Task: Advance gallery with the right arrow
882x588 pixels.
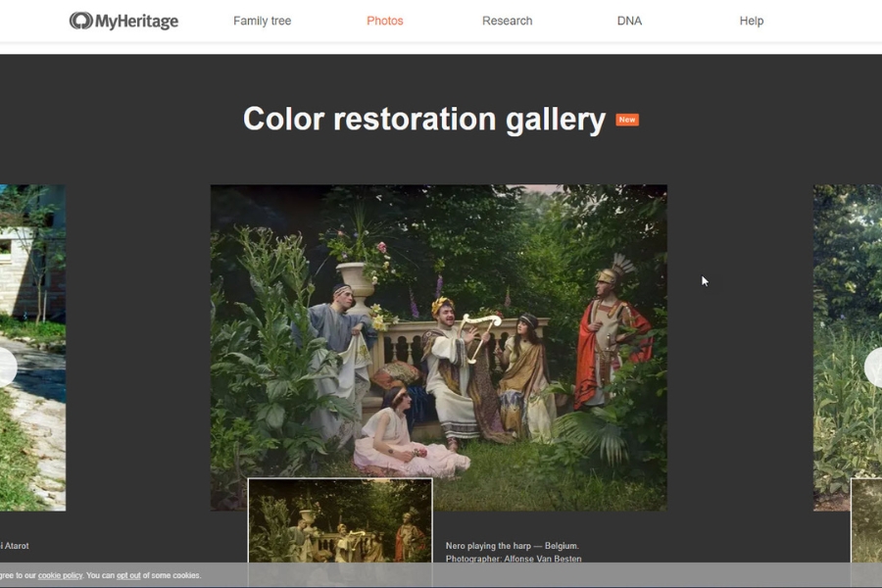Action: pos(874,367)
